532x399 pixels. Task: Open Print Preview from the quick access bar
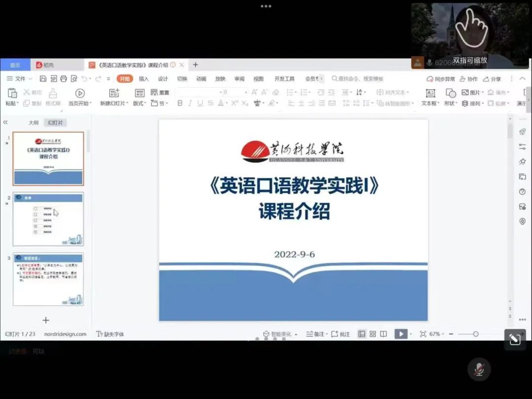pyautogui.click(x=73, y=79)
